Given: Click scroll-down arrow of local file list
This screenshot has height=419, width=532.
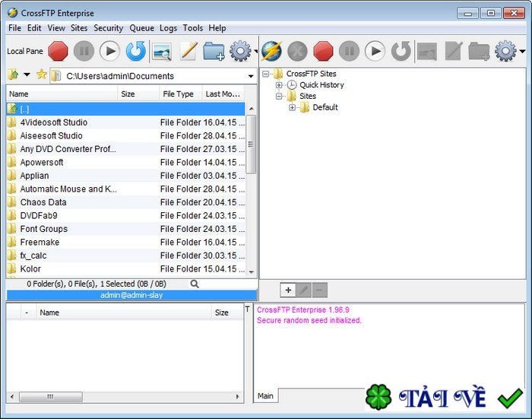Looking at the screenshot, I should click(x=252, y=272).
